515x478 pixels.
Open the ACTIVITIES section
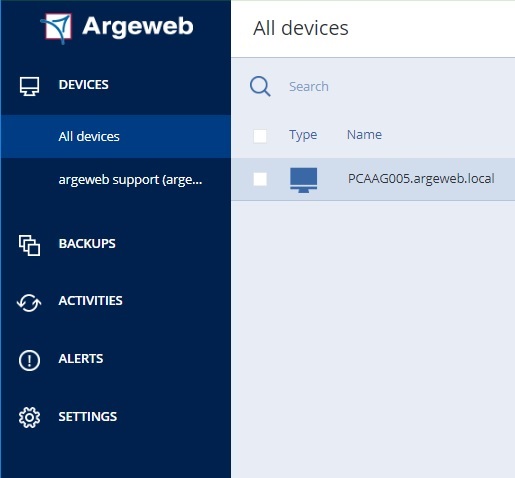click(90, 301)
